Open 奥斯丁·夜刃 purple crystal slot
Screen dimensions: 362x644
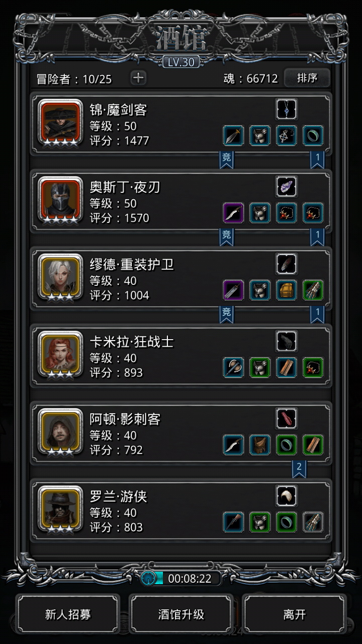(x=287, y=187)
